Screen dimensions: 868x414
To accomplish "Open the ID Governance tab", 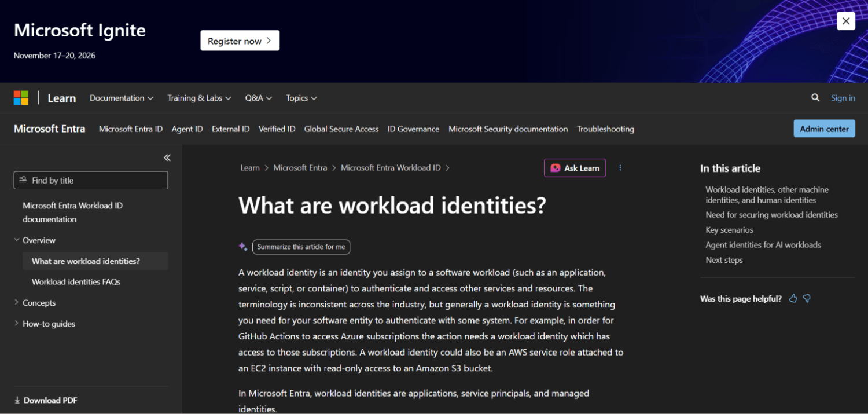I will (x=413, y=129).
